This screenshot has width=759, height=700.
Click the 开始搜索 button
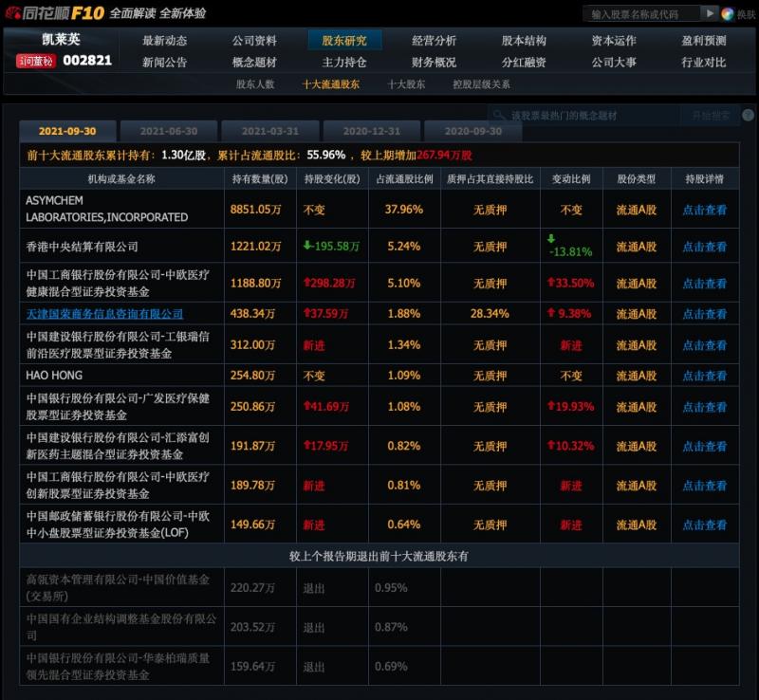(710, 115)
